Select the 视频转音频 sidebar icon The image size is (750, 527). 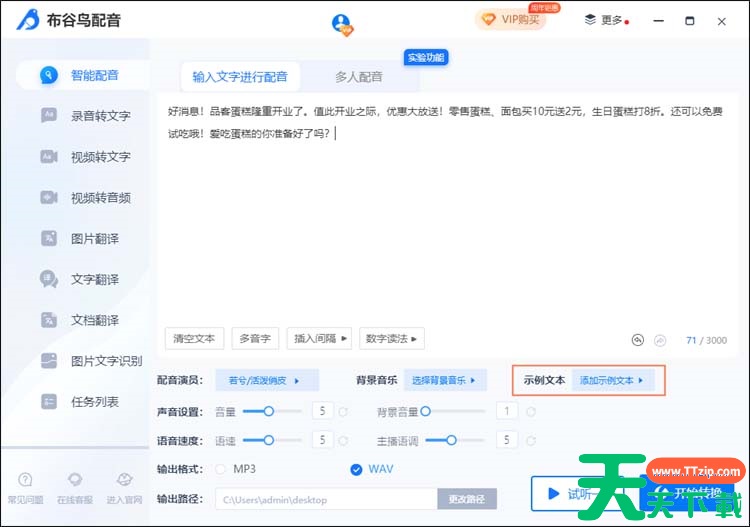coord(49,197)
